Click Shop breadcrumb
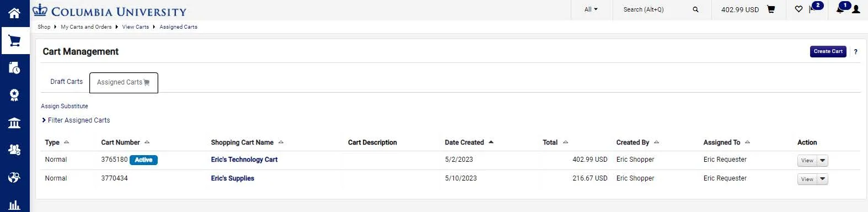868x212 pixels. (44, 26)
